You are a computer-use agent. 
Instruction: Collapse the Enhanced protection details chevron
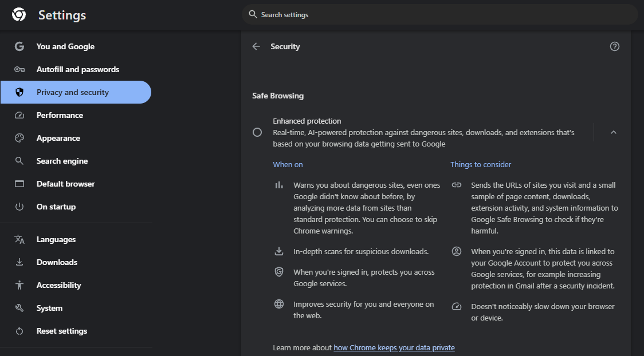point(614,132)
